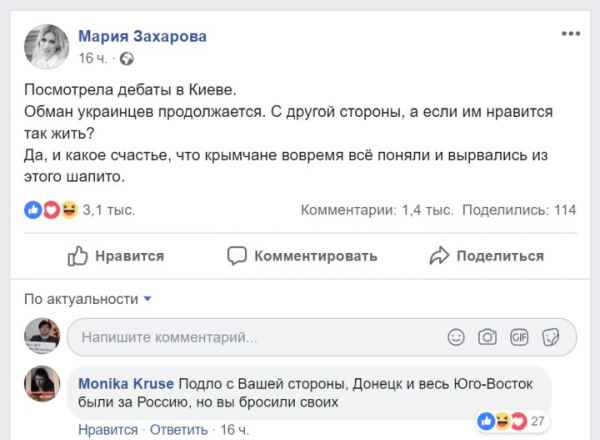Click the emoji icon in comment box

pos(457,337)
